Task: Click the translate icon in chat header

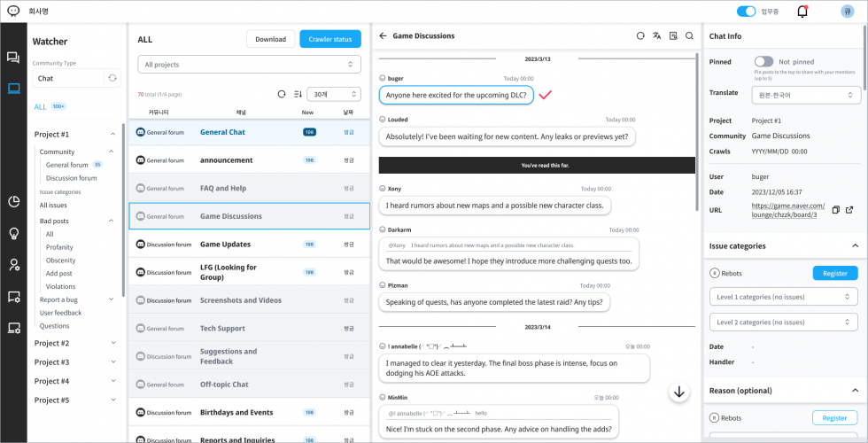Action: 657,36
